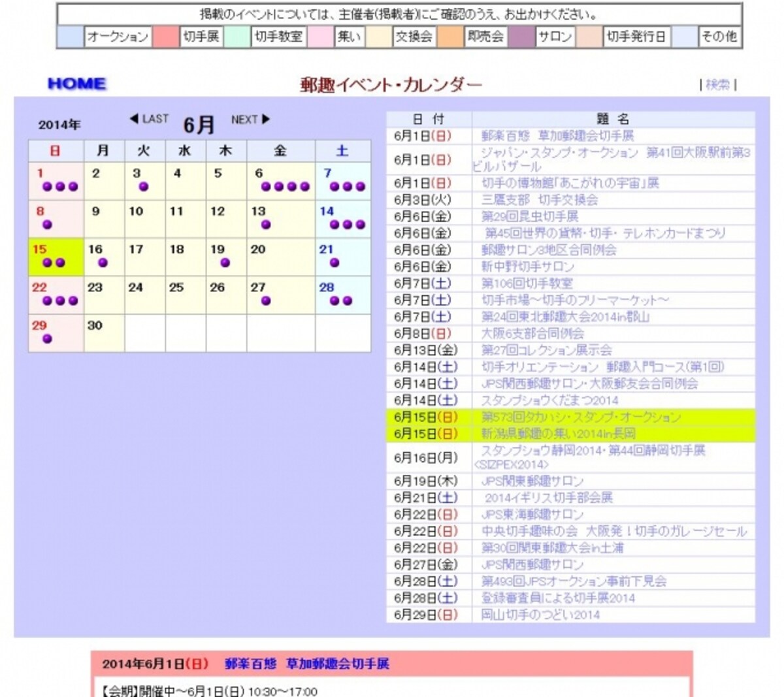Image resolution: width=784 pixels, height=697 pixels.
Task: Click the 検索 search link
Action: click(717, 84)
